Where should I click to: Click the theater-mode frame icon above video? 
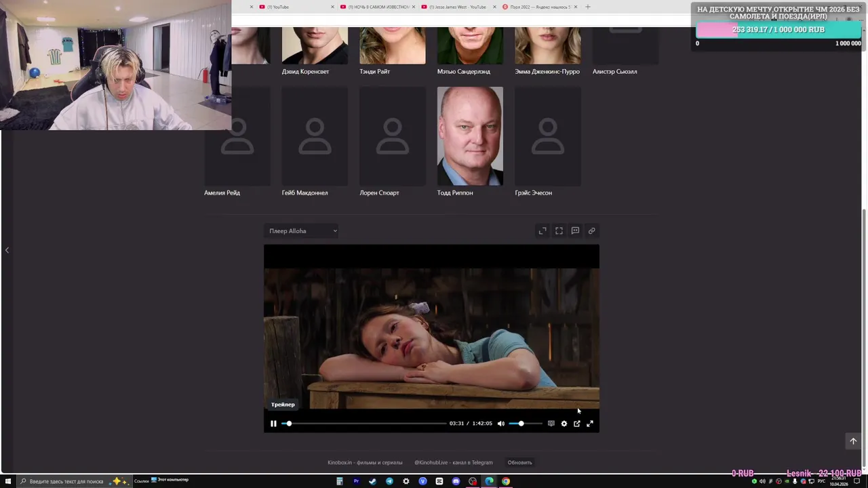pyautogui.click(x=559, y=231)
